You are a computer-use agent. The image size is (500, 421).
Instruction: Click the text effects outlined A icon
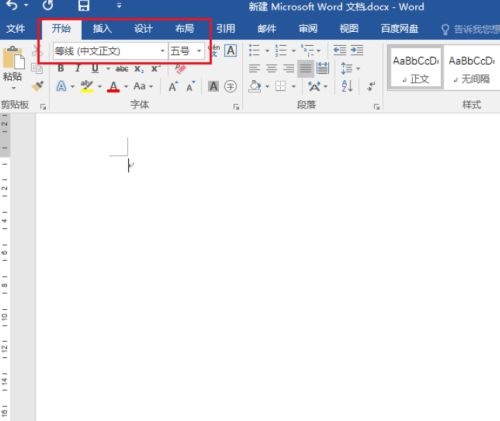[61, 86]
